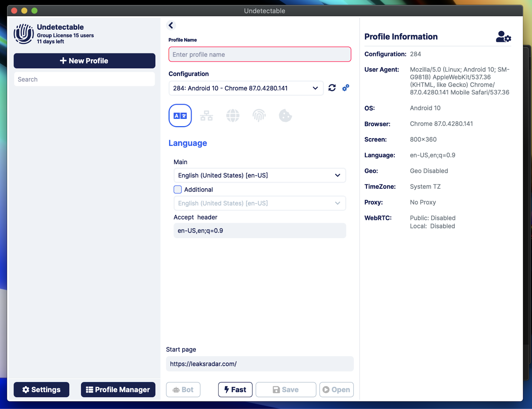Select the Language tab icon
532x409 pixels.
[180, 115]
